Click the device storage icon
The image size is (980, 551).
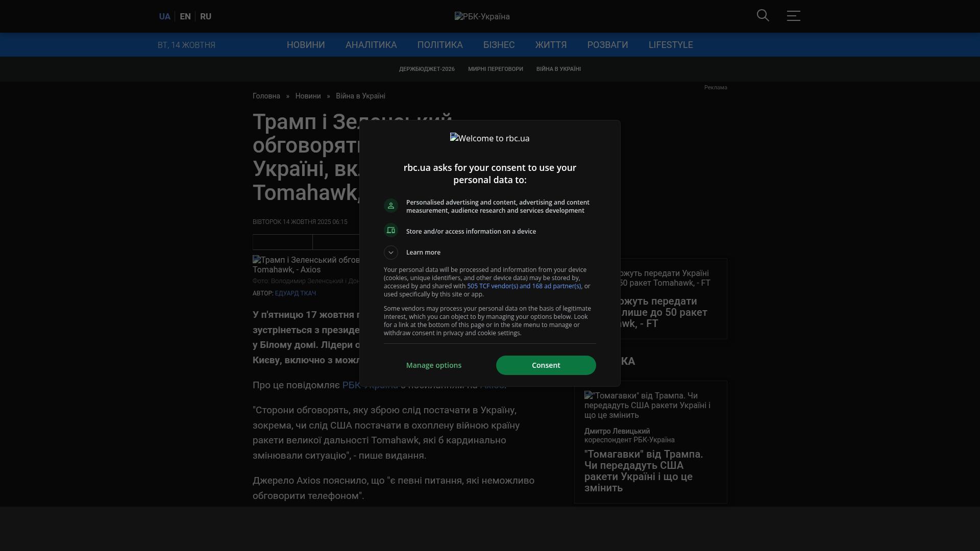coord(391,231)
